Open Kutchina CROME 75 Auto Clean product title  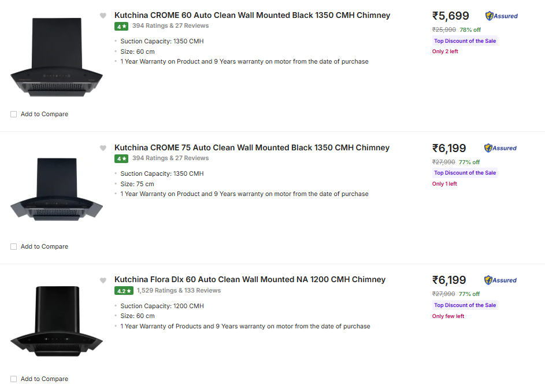coord(252,148)
